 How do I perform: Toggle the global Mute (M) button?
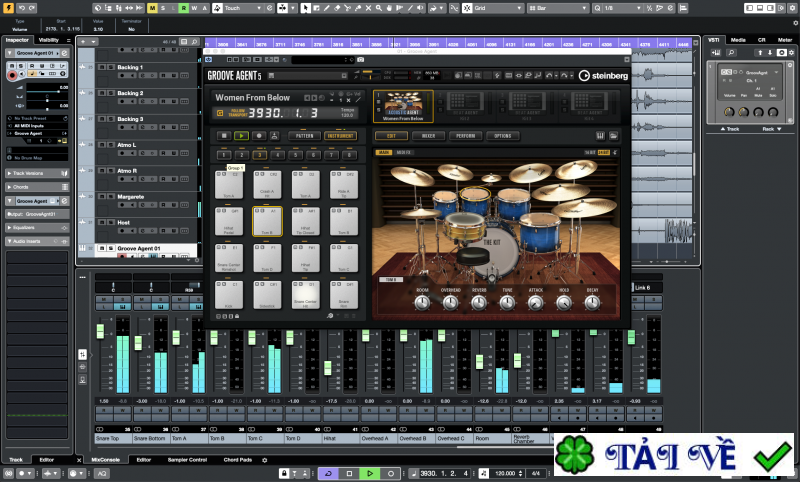point(151,8)
